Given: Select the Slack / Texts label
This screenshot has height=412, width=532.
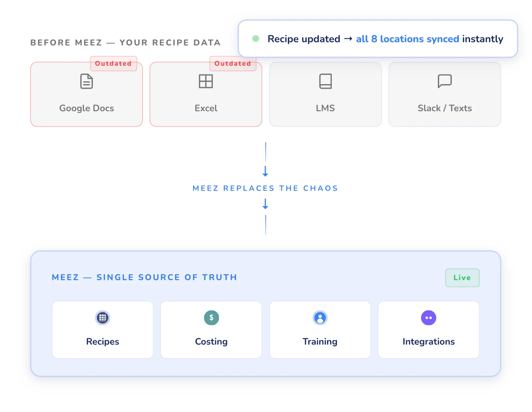Looking at the screenshot, I should (445, 108).
